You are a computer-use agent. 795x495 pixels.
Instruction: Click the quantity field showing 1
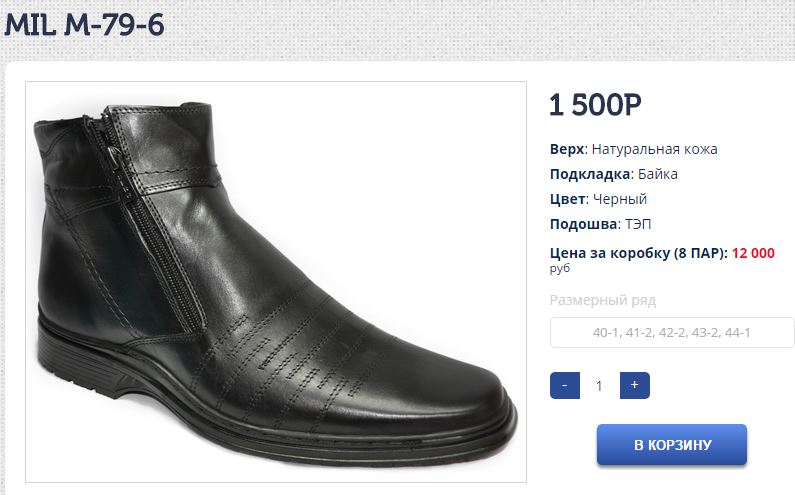(599, 385)
